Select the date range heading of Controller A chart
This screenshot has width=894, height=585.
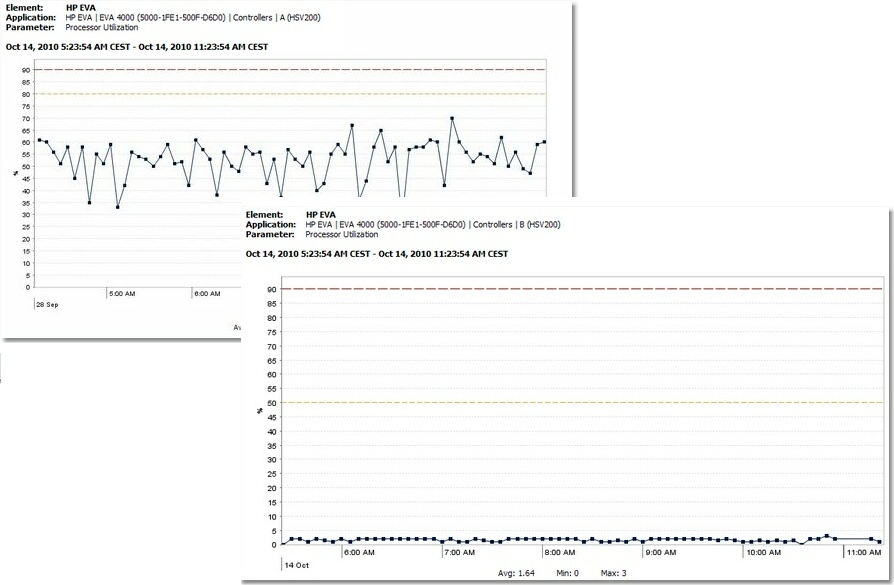coord(136,47)
